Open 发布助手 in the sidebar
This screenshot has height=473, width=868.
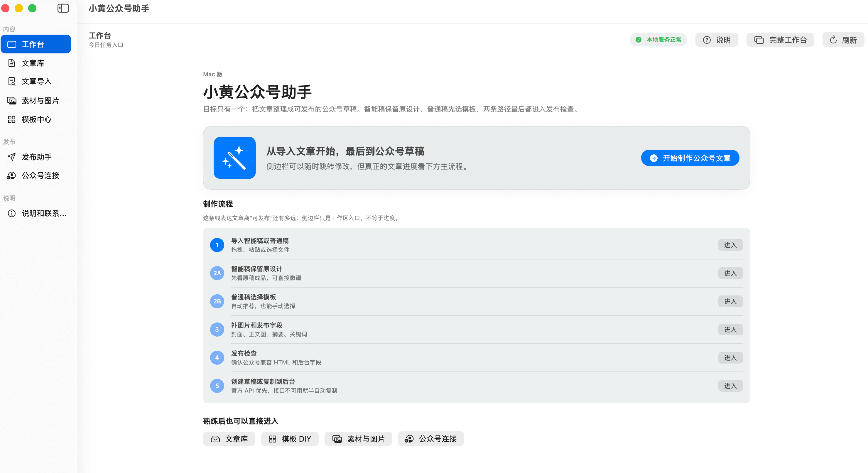point(36,157)
